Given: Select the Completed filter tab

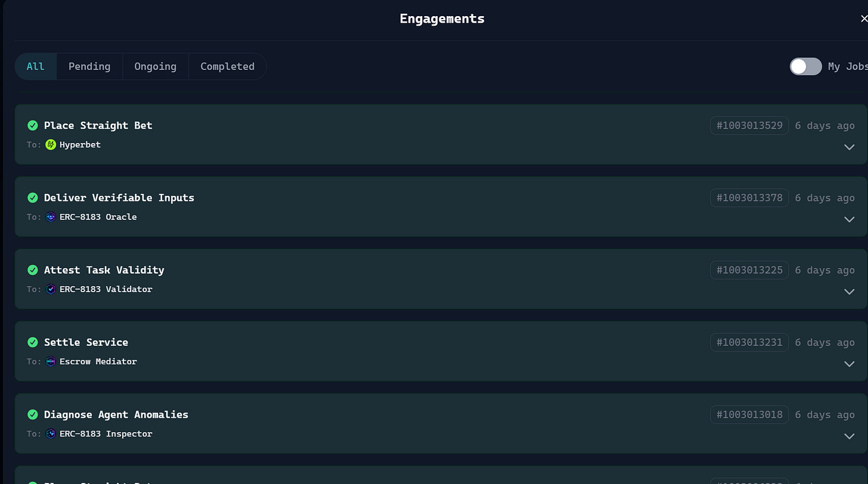Looking at the screenshot, I should click(227, 66).
